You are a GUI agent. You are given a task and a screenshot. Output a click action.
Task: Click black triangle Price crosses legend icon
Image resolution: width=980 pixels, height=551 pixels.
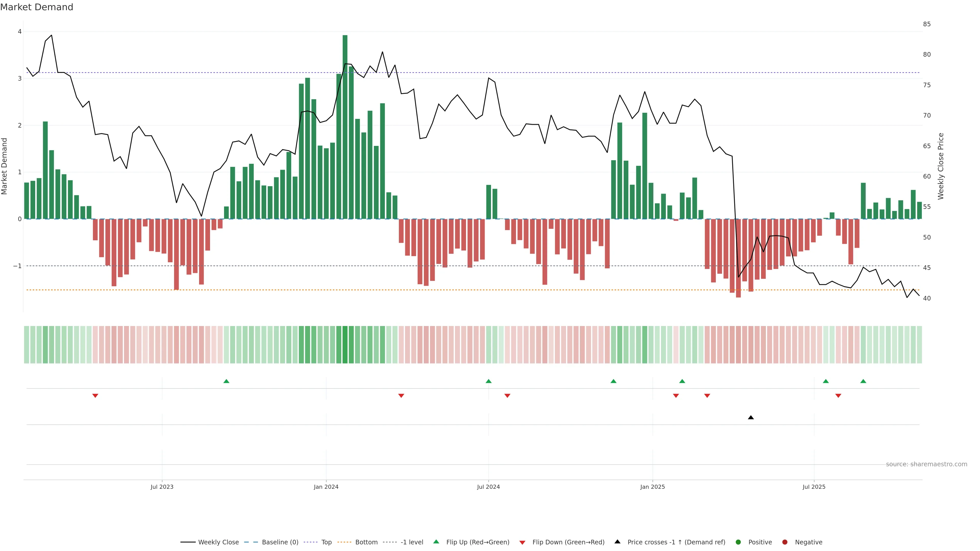pyautogui.click(x=617, y=542)
